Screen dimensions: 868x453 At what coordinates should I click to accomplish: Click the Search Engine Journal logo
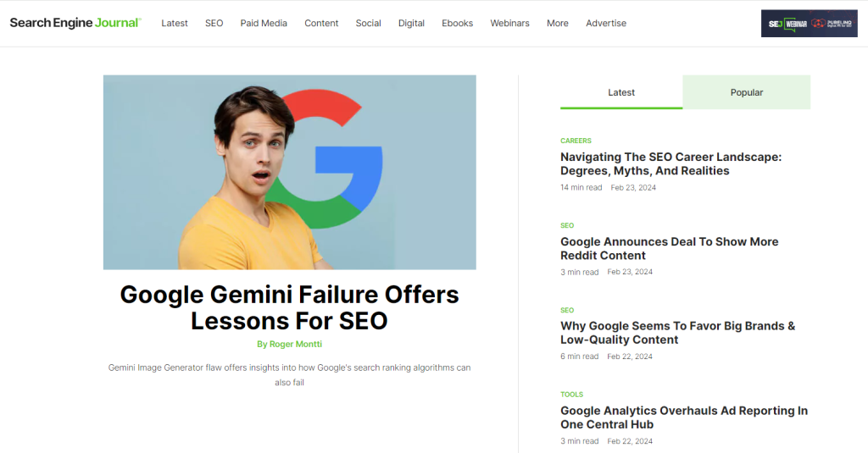[x=75, y=23]
